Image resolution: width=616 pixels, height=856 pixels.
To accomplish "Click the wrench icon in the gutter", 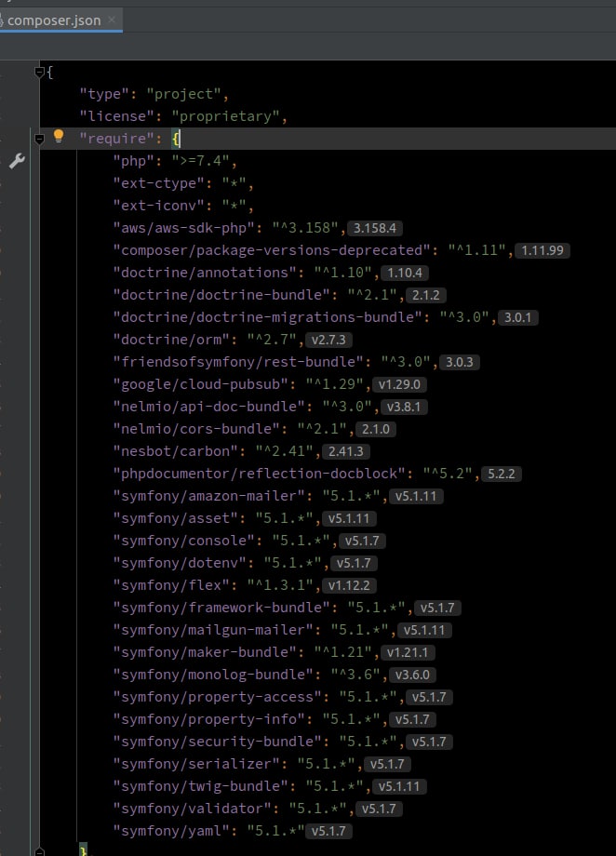I will [x=17, y=161].
